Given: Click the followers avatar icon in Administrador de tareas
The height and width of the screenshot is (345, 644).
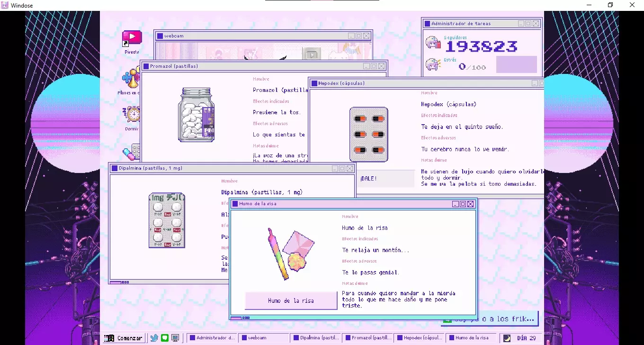Looking at the screenshot, I should 433,43.
